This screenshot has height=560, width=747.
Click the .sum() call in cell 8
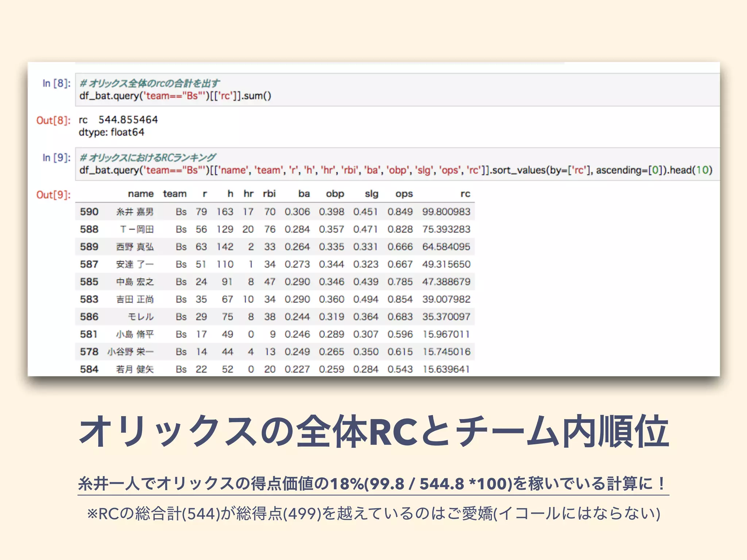click(x=256, y=96)
